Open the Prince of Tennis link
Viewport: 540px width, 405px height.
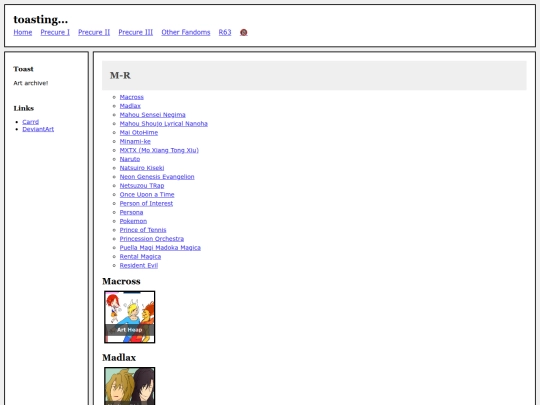pos(143,230)
